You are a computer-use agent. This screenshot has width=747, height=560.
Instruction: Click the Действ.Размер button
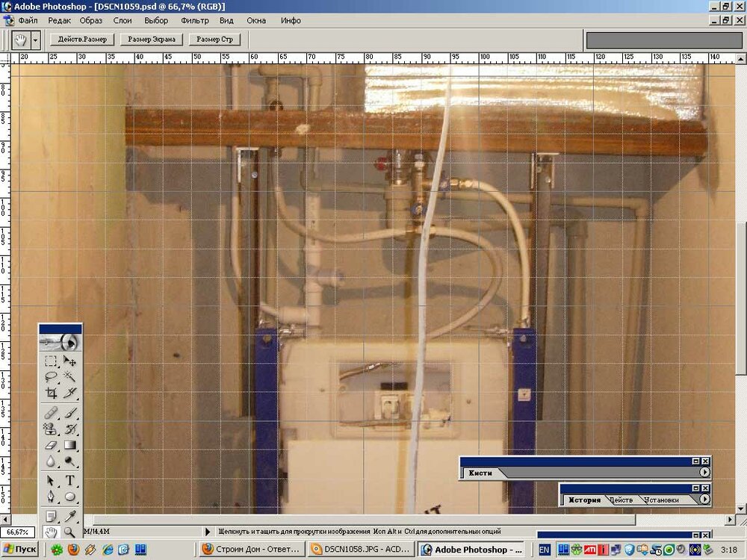82,39
